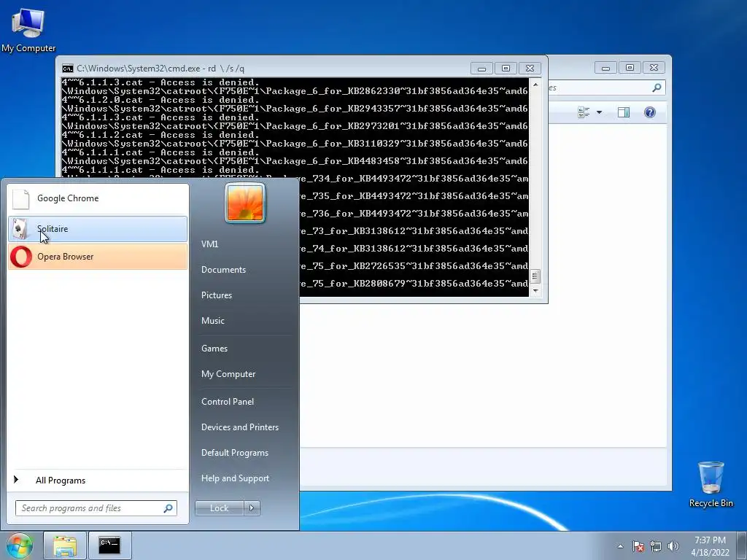Open Music from Start menu

point(212,321)
